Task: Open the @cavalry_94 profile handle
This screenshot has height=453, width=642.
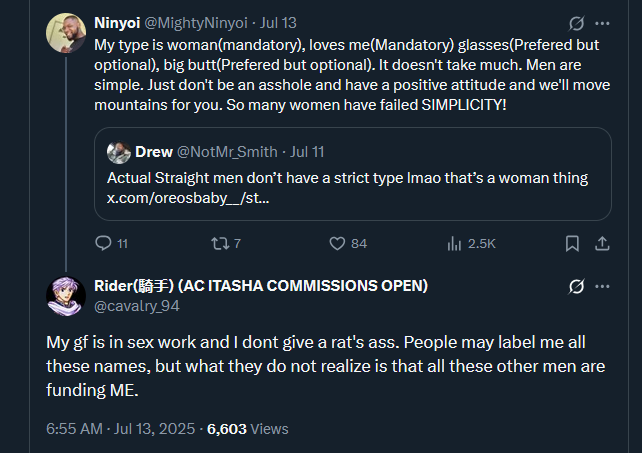Action: click(x=137, y=306)
